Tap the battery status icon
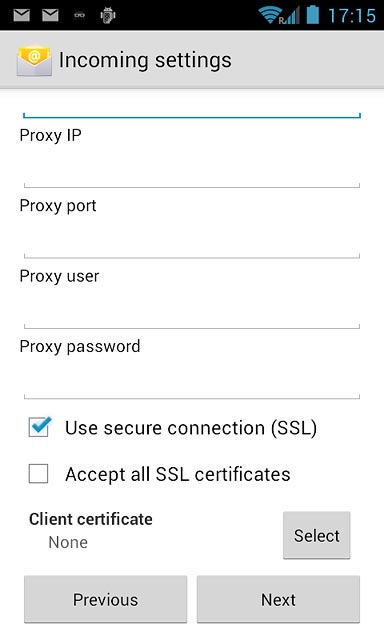This screenshot has width=384, height=640. coord(313,14)
